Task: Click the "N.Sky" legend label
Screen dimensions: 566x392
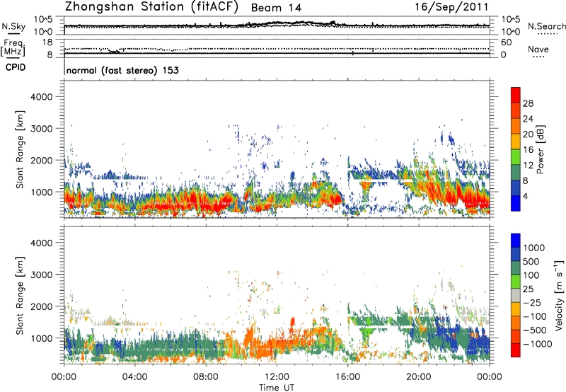Action: (x=13, y=26)
